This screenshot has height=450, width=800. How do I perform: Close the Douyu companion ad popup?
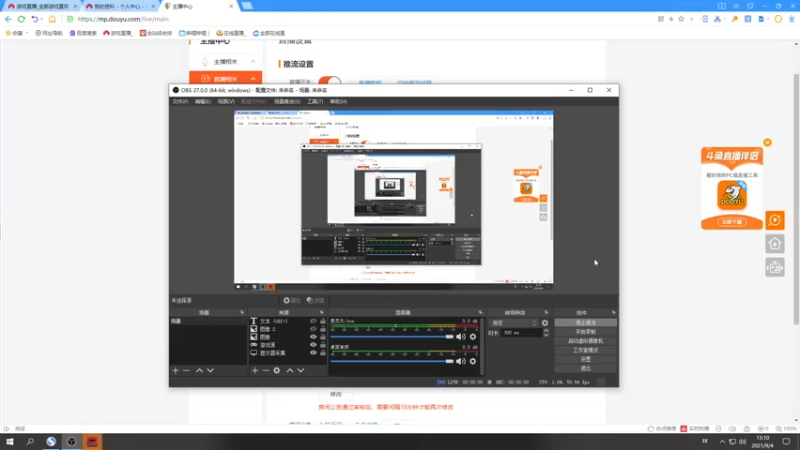pyautogui.click(x=767, y=142)
